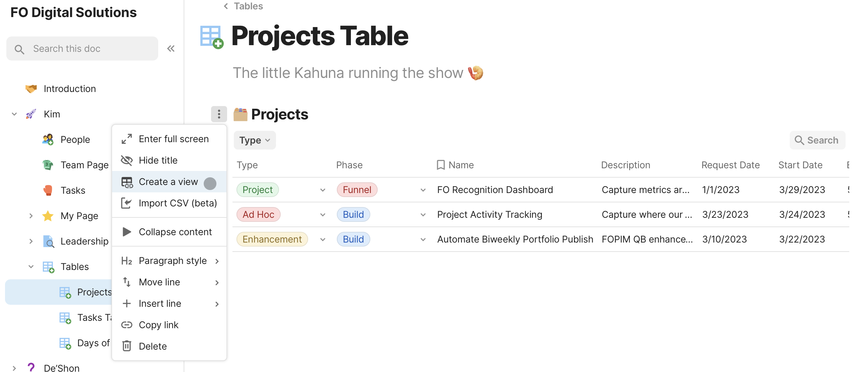Screen dimensions: 868x372
Task: Click the Delete trash icon in menu
Action: pos(127,346)
